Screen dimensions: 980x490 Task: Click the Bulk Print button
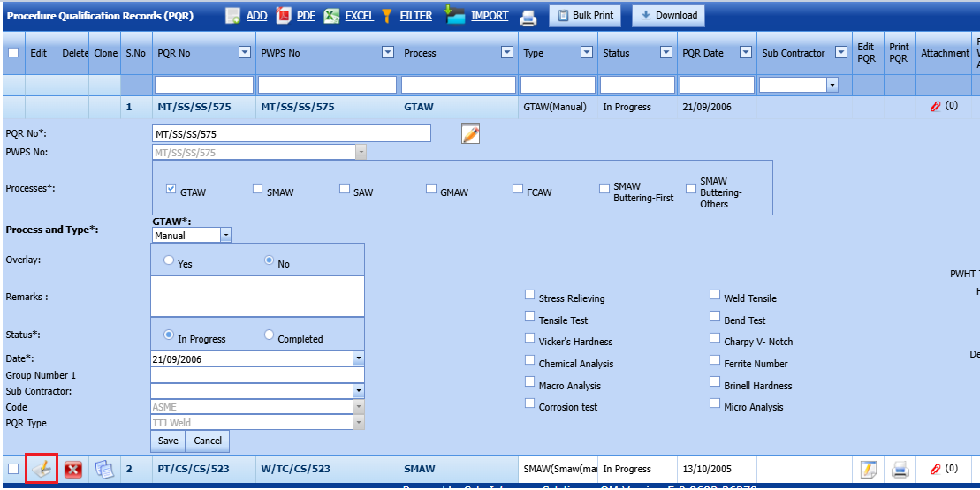pyautogui.click(x=586, y=16)
